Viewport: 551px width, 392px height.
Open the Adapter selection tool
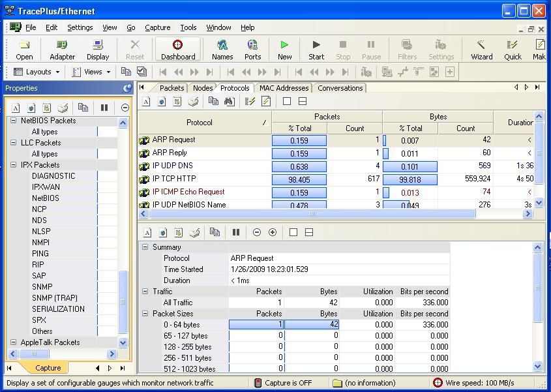coord(62,50)
